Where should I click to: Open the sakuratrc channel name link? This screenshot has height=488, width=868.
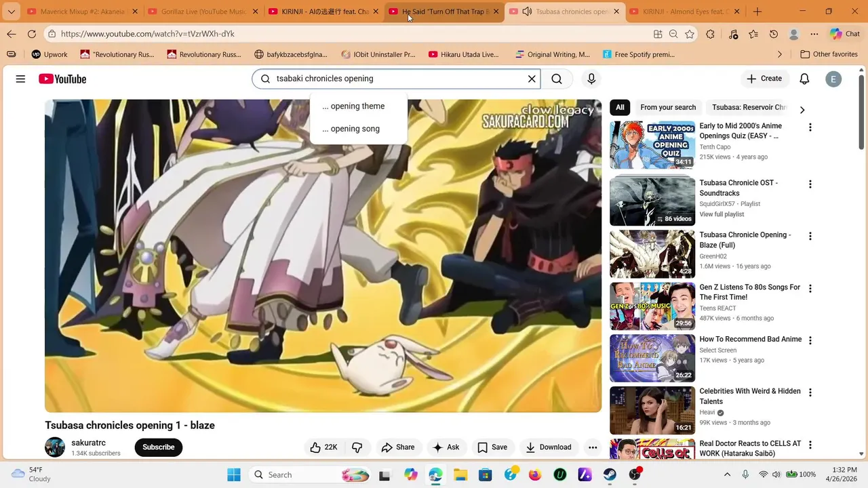(x=88, y=443)
